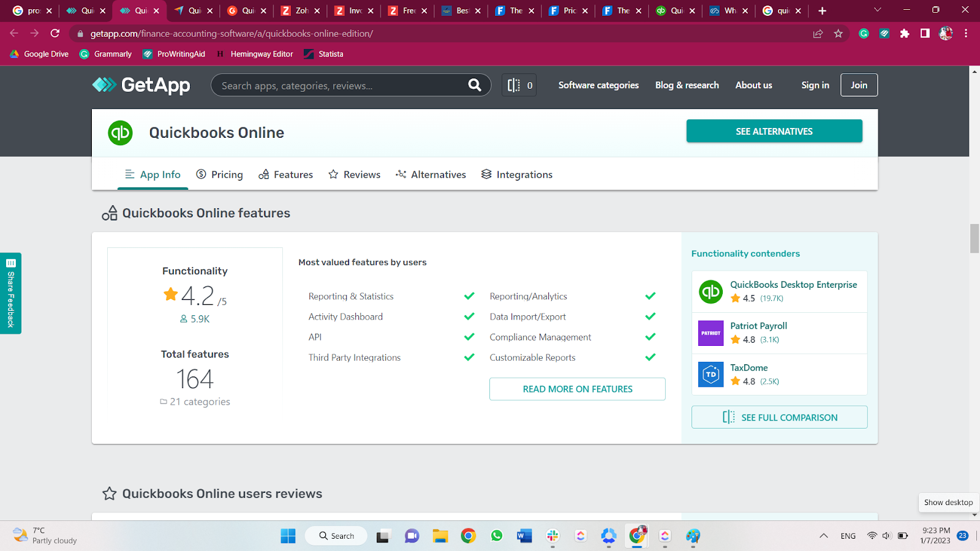
Task: Close the 'Invc' browser tab
Action: click(371, 10)
